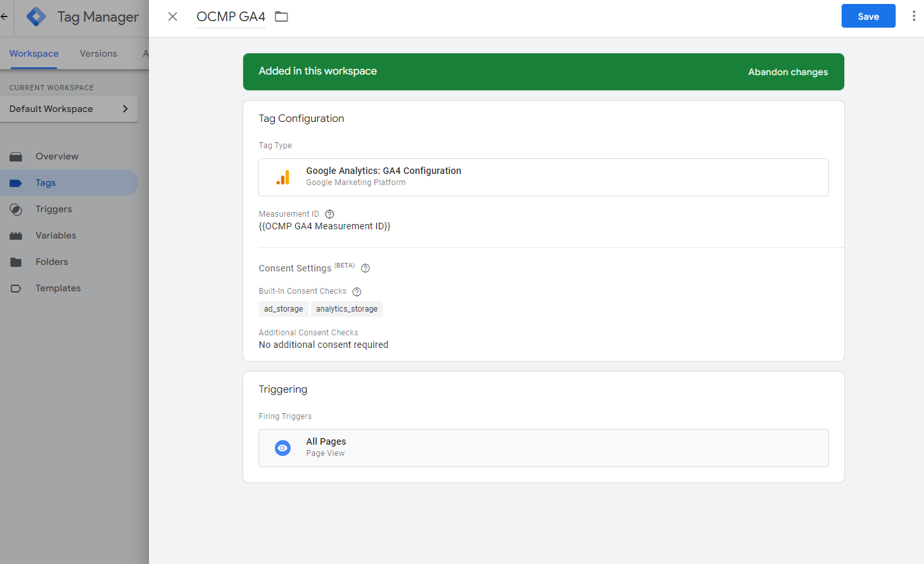Click the back arrow beside Tag Manager
The image size is (924, 564).
[x=4, y=16]
